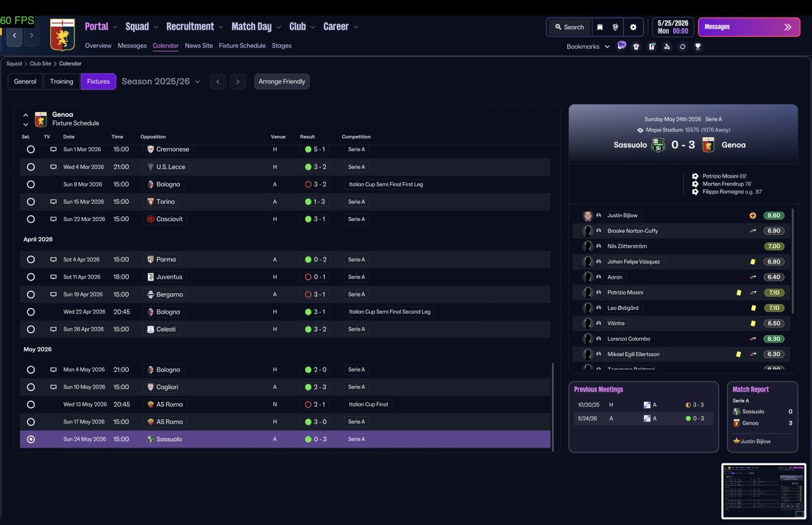Open the bookmark icon beside Search

599,27
